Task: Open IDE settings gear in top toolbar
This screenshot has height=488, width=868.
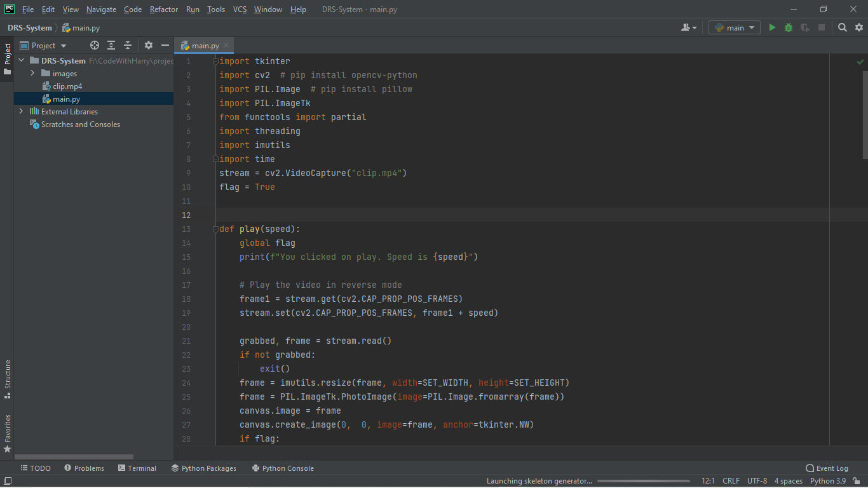Action: click(859, 27)
